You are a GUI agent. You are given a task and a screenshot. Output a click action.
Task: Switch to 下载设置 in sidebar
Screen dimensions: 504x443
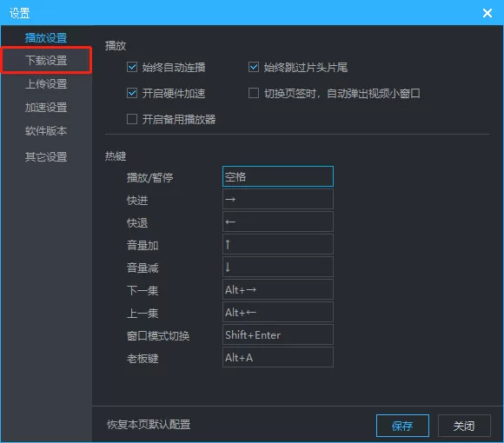tap(46, 60)
